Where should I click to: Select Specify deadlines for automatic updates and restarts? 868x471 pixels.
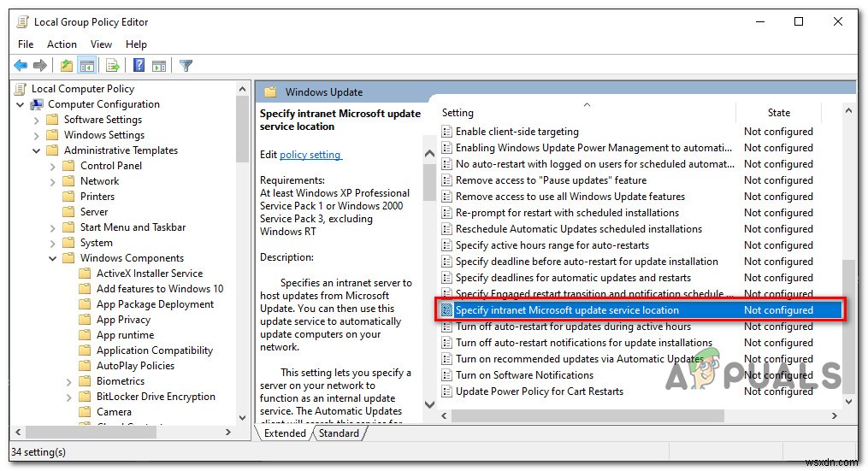pos(573,278)
